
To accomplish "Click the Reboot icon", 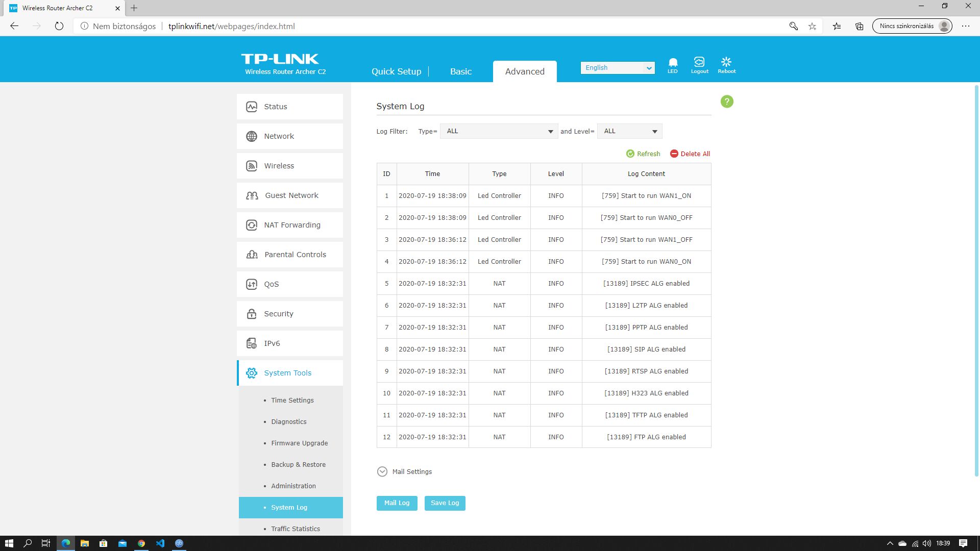I will [x=726, y=62].
